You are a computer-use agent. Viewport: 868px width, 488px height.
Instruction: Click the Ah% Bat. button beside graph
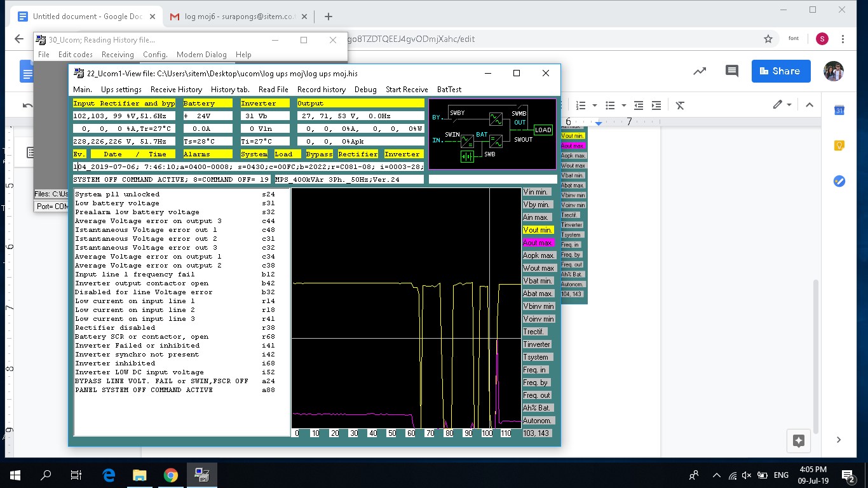538,408
